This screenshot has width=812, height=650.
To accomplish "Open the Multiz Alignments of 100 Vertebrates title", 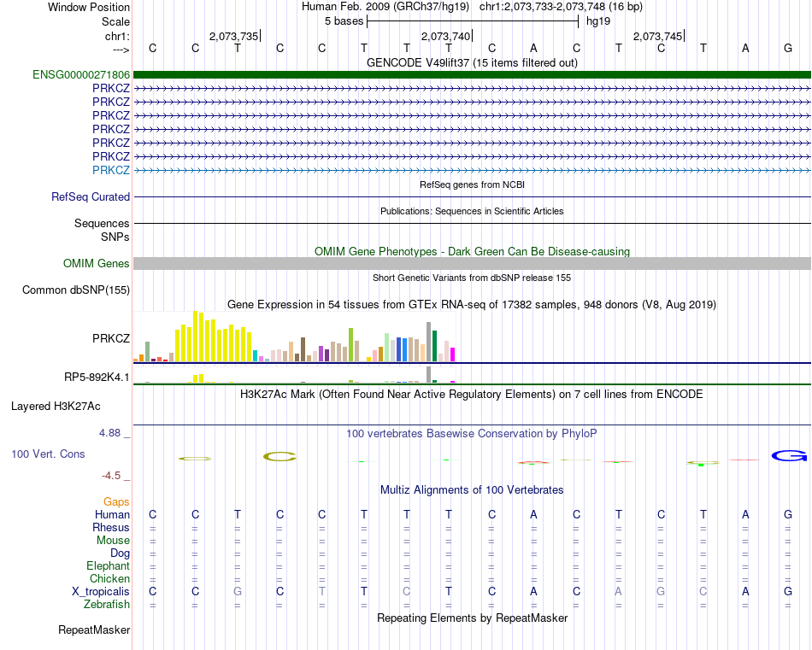I will coord(472,489).
